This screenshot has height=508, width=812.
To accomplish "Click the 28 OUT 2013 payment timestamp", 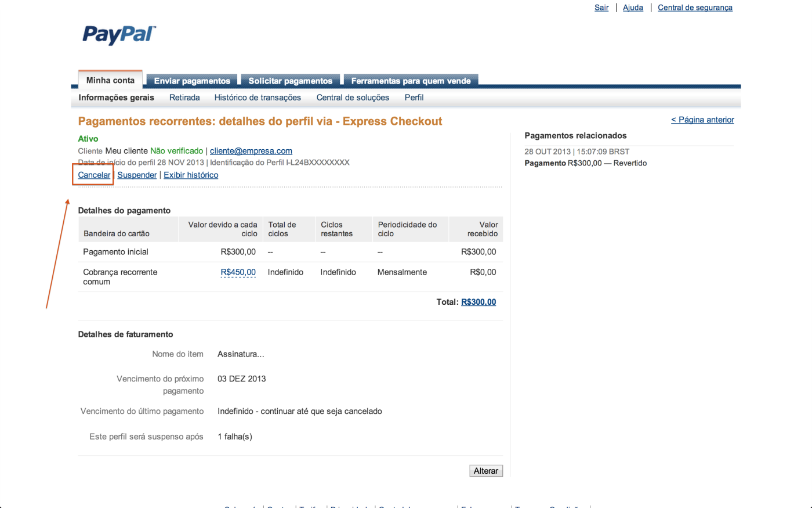I will tap(577, 152).
